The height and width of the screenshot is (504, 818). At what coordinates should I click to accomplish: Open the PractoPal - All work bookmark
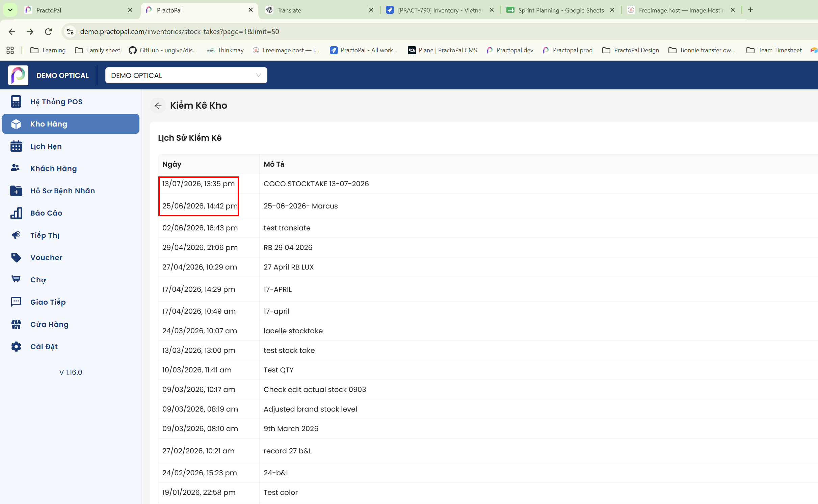coord(364,50)
